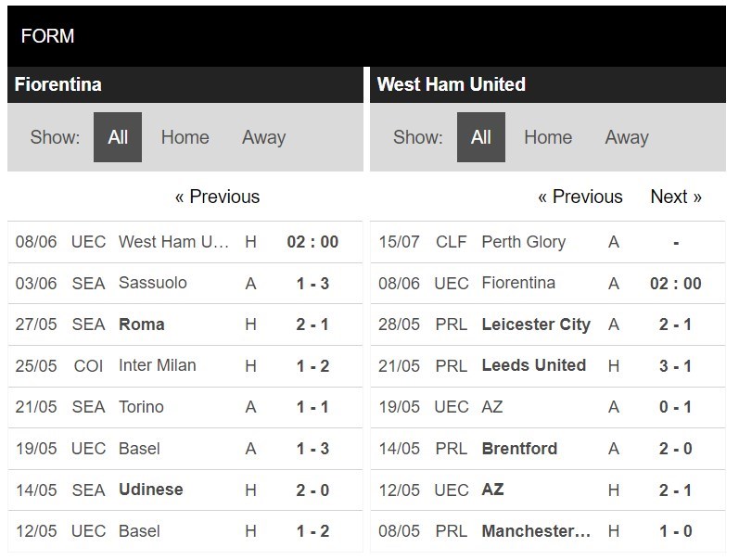Show Fiorentina Away matches tab
The height and width of the screenshot is (560, 739).
tap(263, 137)
